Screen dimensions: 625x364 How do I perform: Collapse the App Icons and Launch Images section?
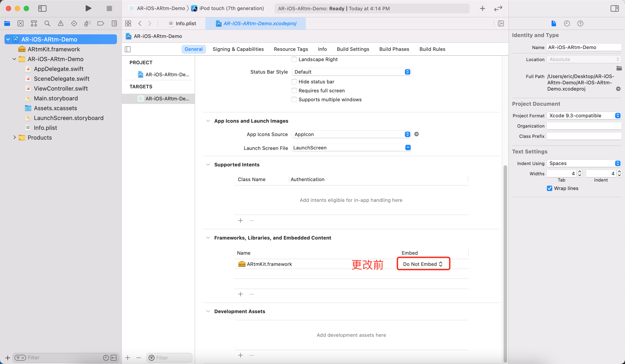208,121
